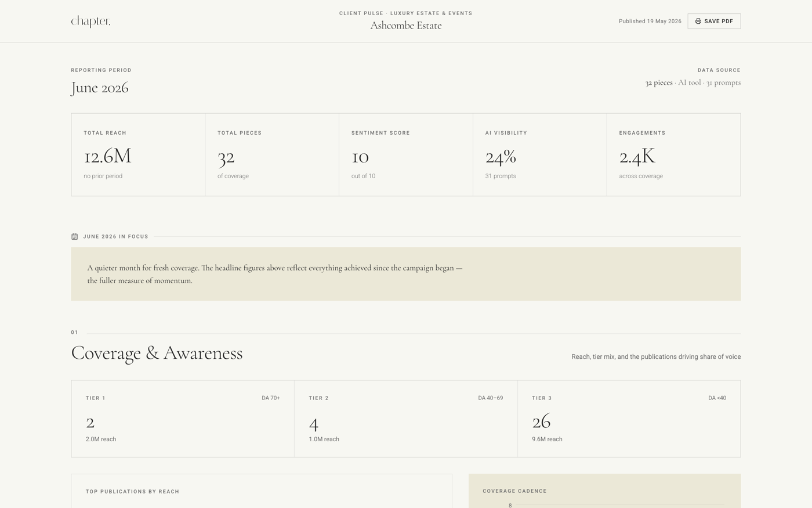The height and width of the screenshot is (508, 812).
Task: Click the 'Data Source' label
Action: pos(719,70)
